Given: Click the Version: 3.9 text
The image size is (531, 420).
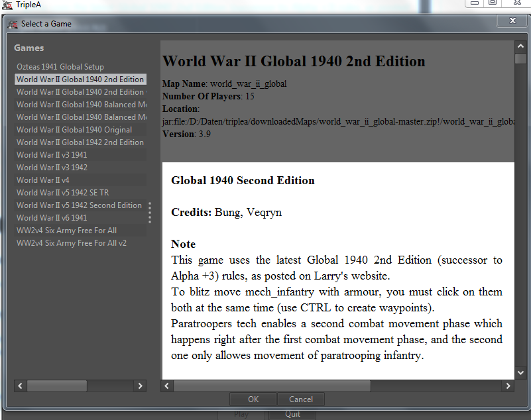Looking at the screenshot, I should pos(186,134).
